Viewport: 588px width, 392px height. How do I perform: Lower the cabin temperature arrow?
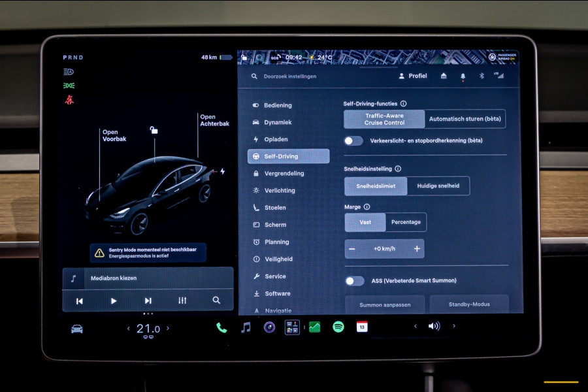pyautogui.click(x=128, y=329)
